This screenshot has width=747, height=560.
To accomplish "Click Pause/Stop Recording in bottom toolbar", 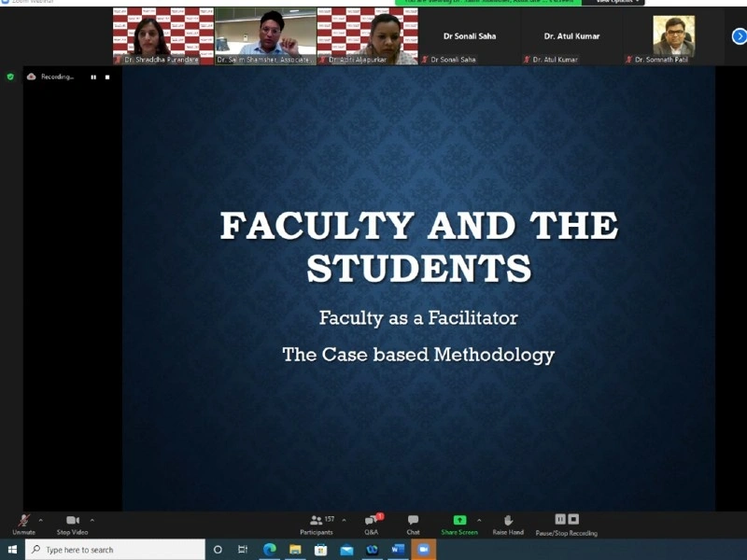I will [567, 525].
